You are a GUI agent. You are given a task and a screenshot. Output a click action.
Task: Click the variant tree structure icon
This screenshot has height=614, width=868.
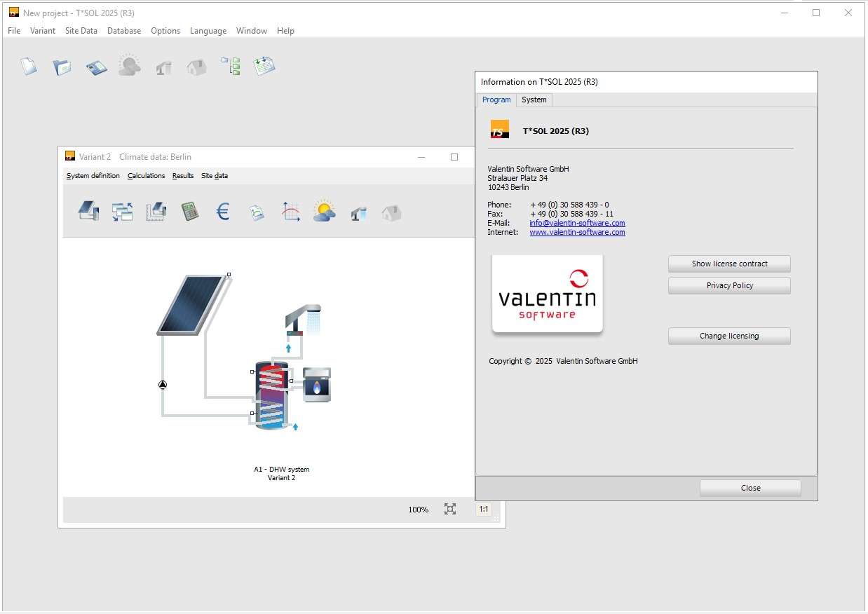(x=231, y=67)
